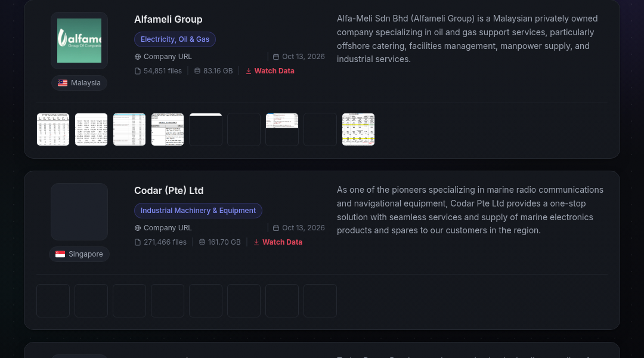Click the Singapore flag icon

(x=60, y=254)
